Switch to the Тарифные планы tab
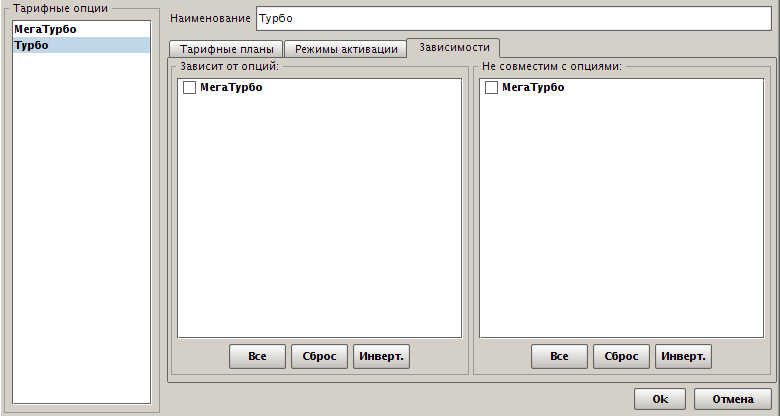The image size is (780, 416). pyautogui.click(x=226, y=49)
